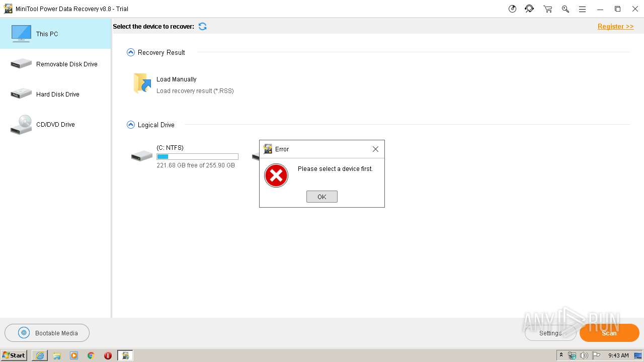Show hidden system tray icons
The width and height of the screenshot is (644, 362).
(561, 355)
